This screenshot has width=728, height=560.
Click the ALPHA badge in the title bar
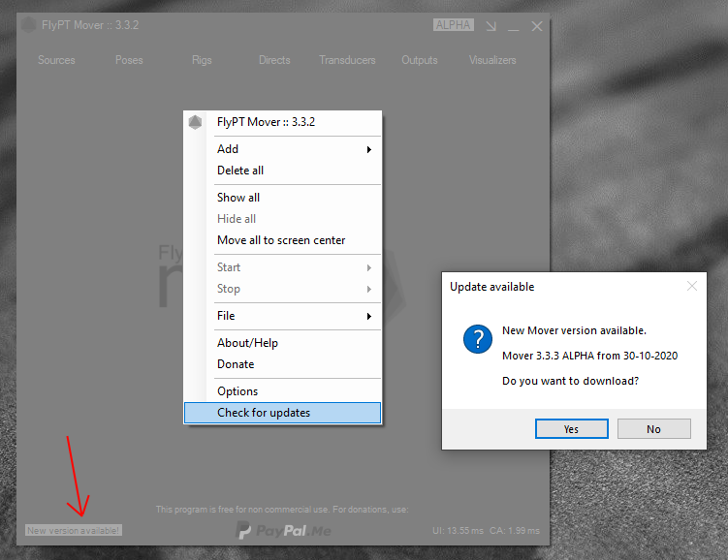point(453,24)
